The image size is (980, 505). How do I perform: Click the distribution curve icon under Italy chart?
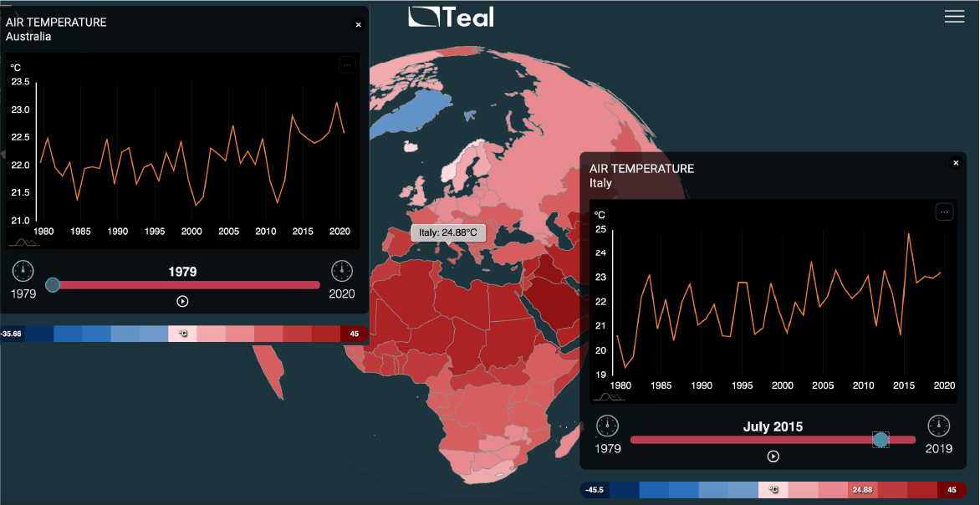pyautogui.click(x=609, y=396)
